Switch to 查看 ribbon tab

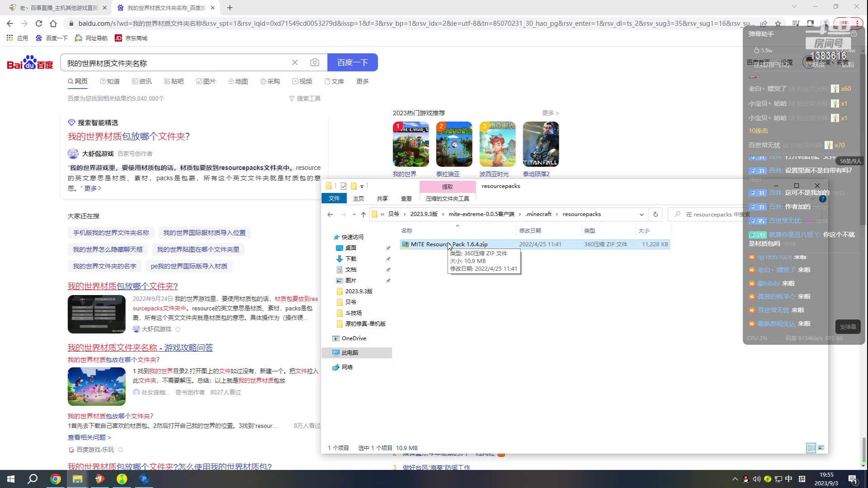tap(406, 198)
